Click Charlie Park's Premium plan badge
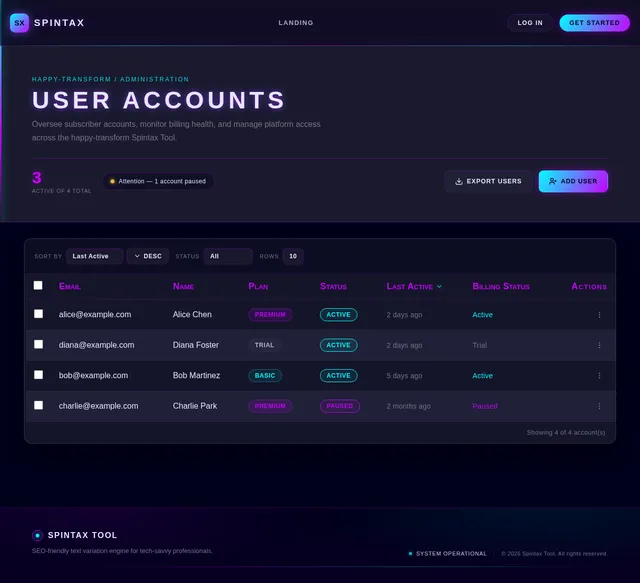The width and height of the screenshot is (640, 583). (x=270, y=406)
